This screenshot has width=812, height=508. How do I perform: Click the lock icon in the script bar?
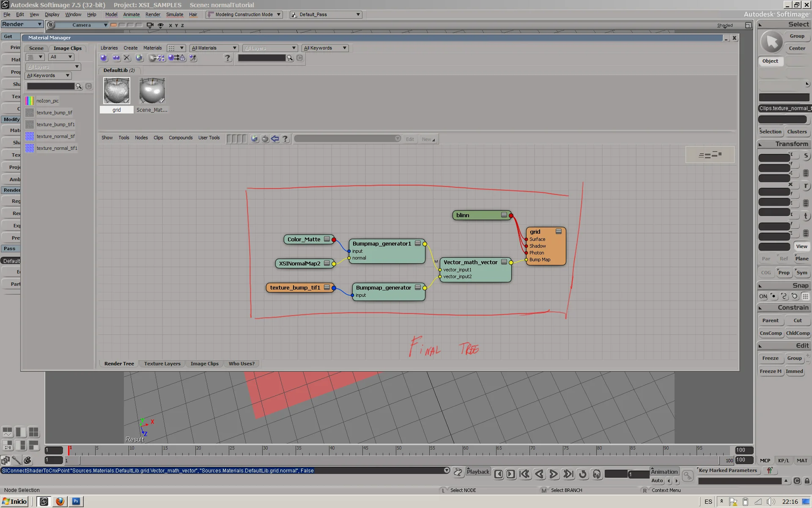pyautogui.click(x=807, y=481)
